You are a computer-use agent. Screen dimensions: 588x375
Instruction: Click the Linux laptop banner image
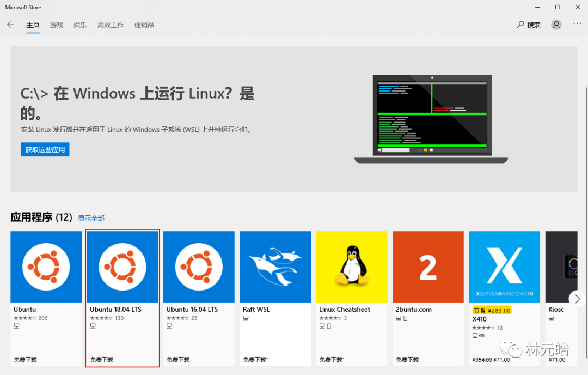coord(431,119)
